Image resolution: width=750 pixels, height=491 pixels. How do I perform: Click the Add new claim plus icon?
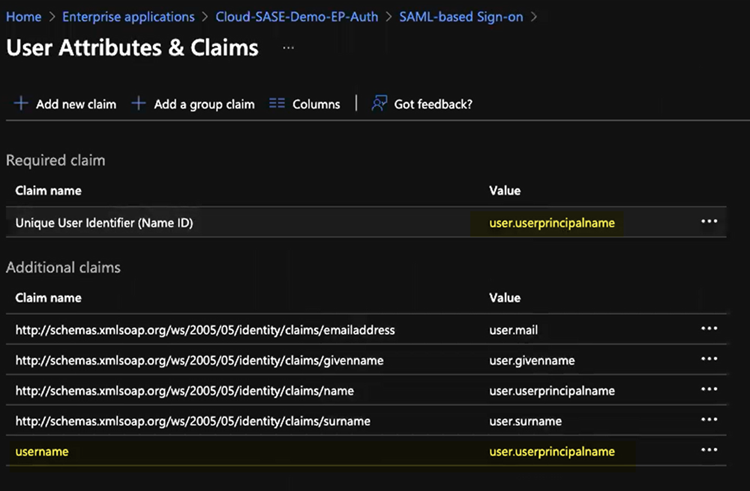coord(21,104)
